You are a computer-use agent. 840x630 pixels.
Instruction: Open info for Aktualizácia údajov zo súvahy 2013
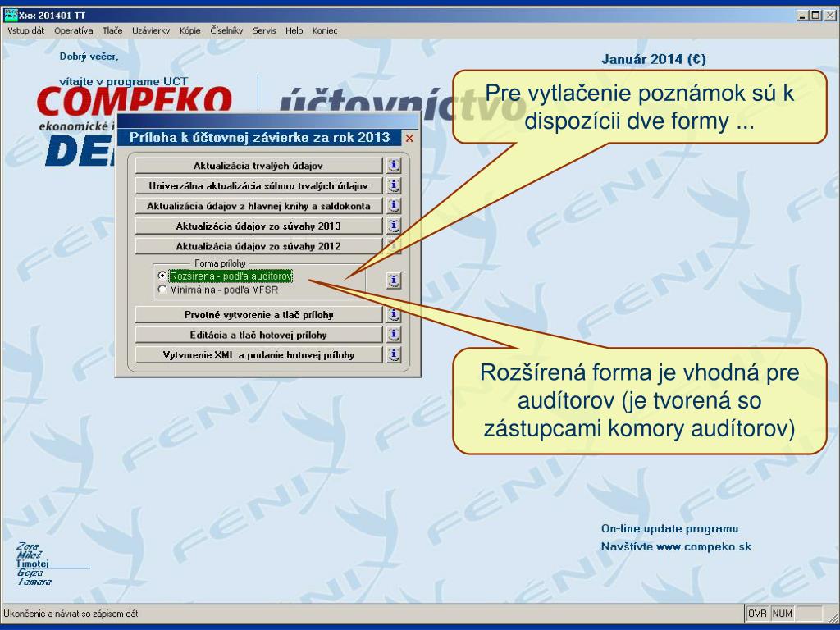pos(394,226)
